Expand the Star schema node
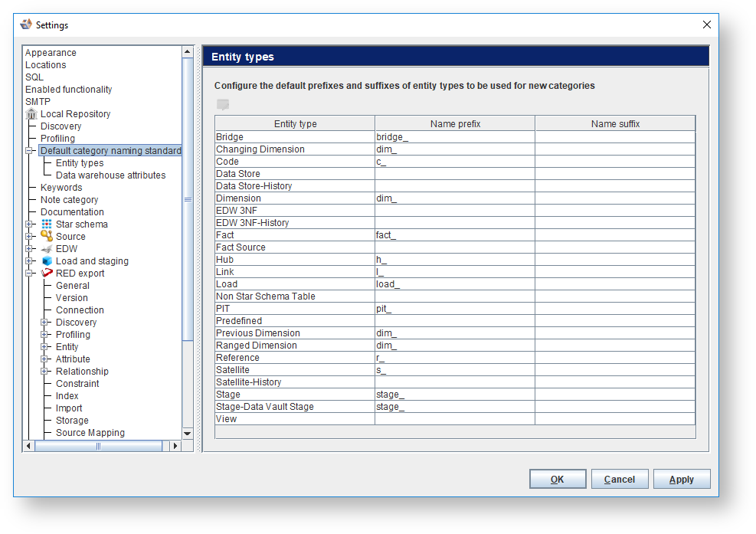The width and height of the screenshot is (756, 534). [x=29, y=224]
